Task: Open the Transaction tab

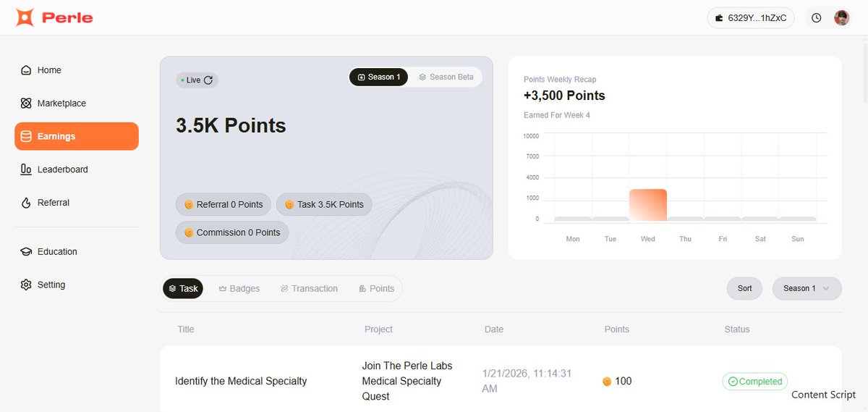Action: (309, 288)
